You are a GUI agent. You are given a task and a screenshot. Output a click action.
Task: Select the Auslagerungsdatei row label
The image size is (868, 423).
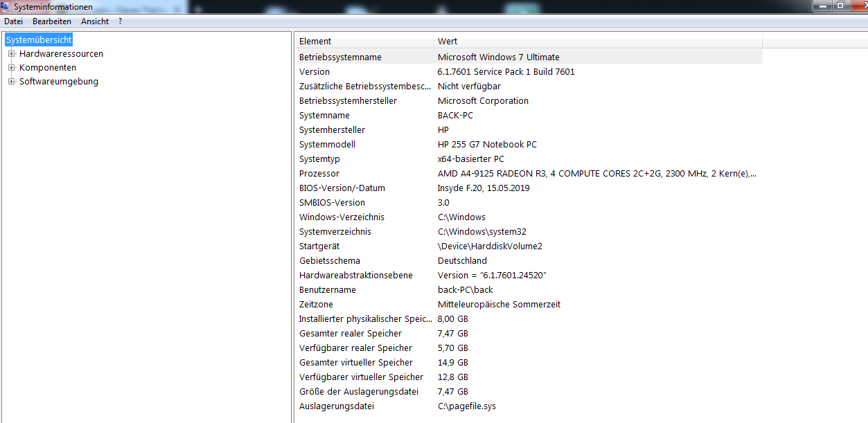point(337,406)
